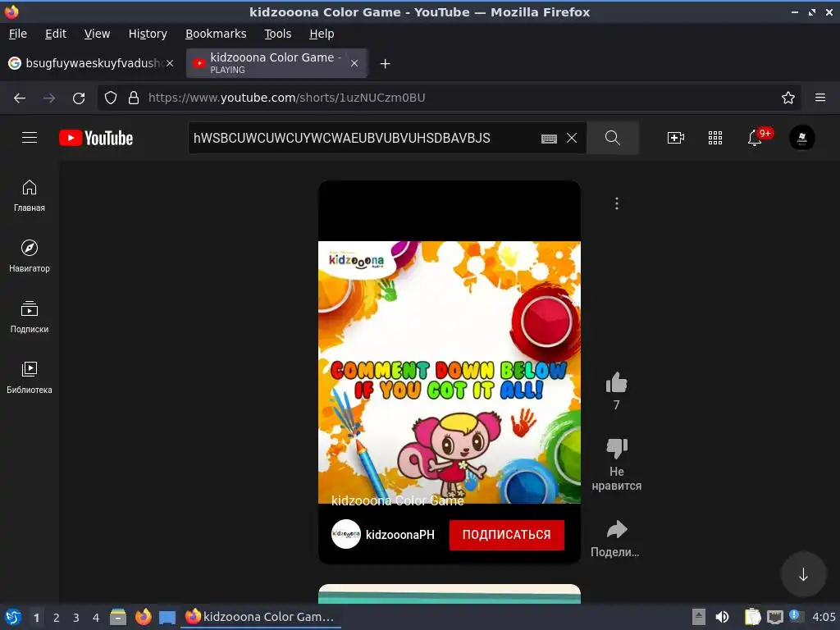This screenshot has height=630, width=840.
Task: Open the notifications bell
Action: pyautogui.click(x=755, y=138)
